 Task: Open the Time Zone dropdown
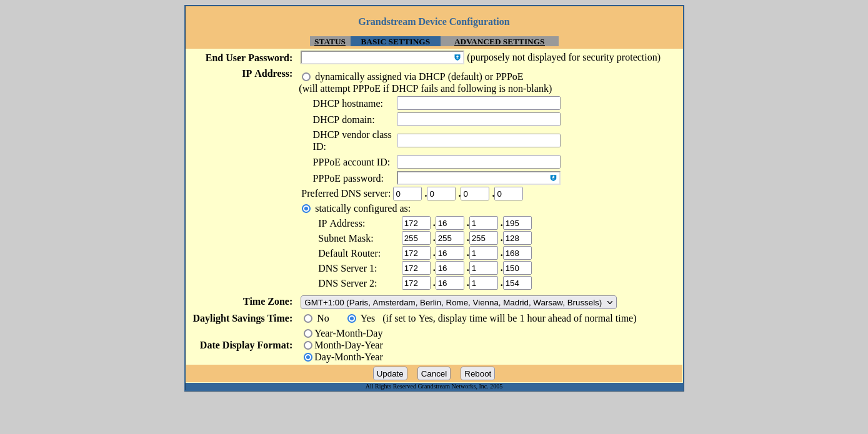pyautogui.click(x=458, y=302)
